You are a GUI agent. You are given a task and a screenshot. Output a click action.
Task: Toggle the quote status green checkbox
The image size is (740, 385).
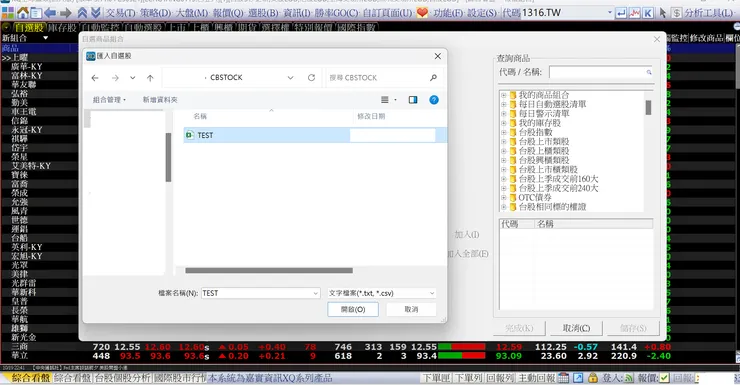pos(664,378)
